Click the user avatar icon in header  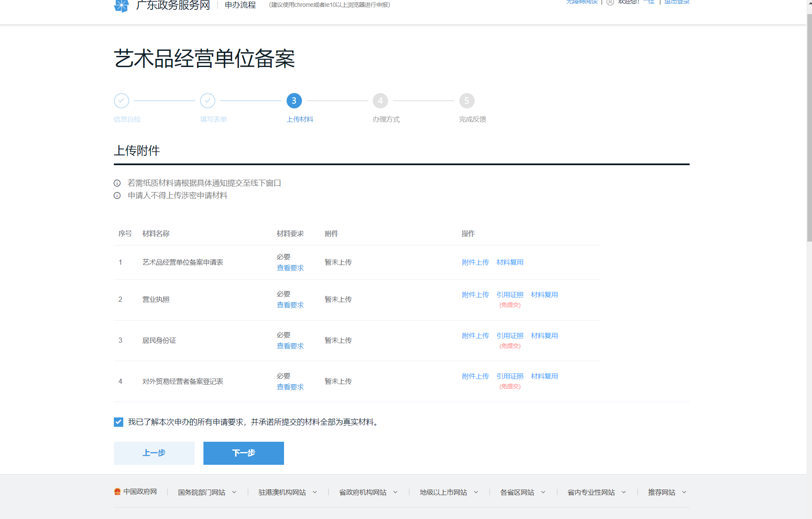(610, 3)
